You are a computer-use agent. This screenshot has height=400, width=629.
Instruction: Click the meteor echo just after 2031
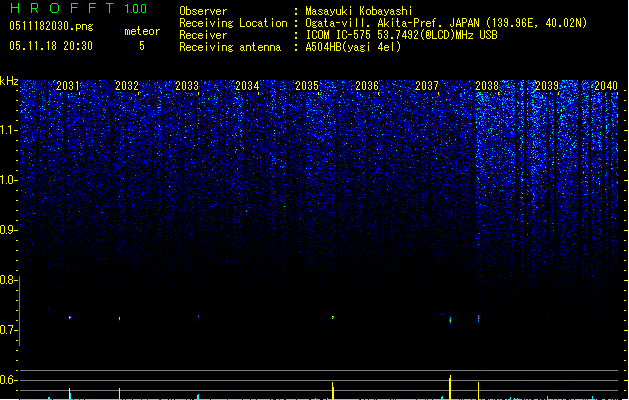[x=70, y=318]
